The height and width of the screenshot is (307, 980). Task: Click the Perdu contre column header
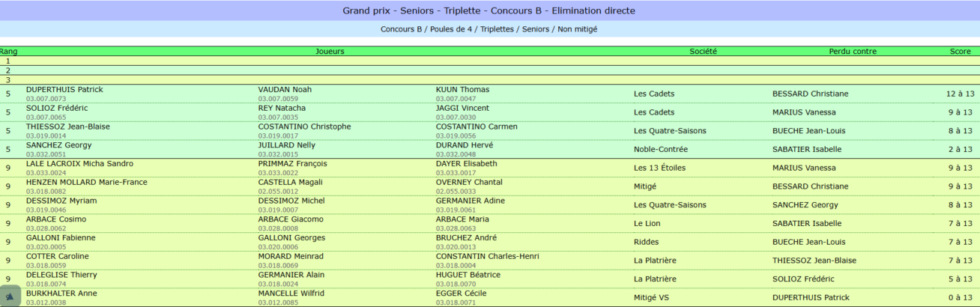(853, 52)
